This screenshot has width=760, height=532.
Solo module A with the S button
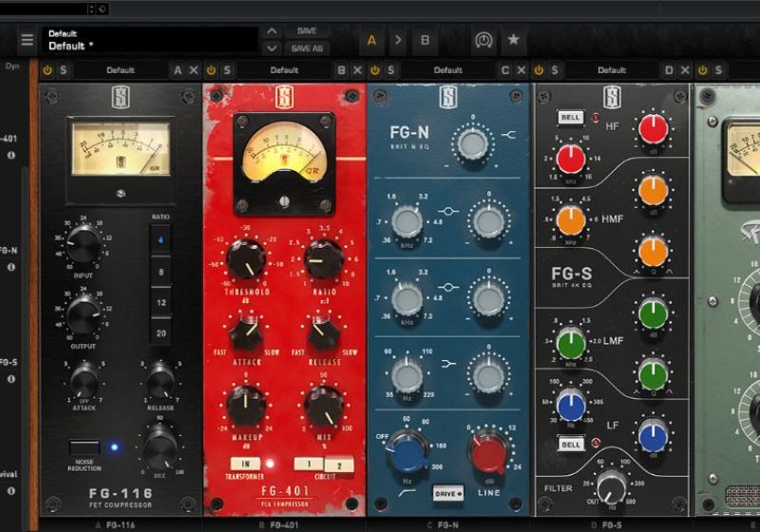coord(64,70)
